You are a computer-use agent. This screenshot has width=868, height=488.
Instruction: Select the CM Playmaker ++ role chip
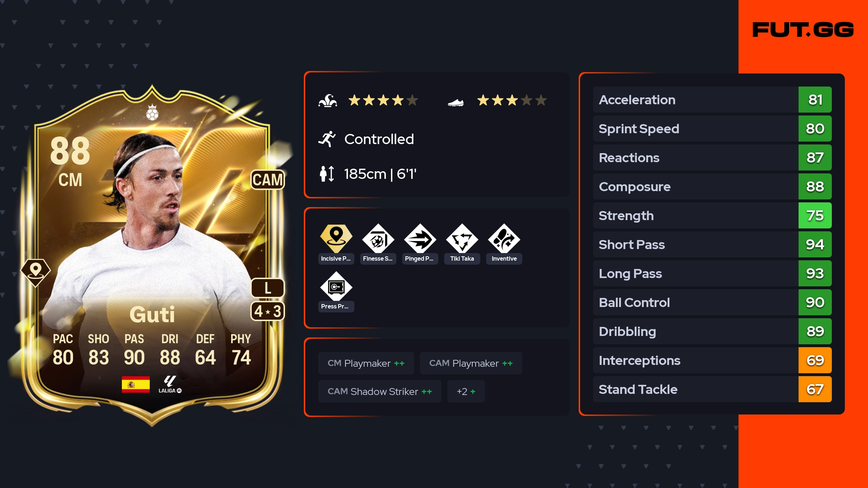tap(366, 363)
